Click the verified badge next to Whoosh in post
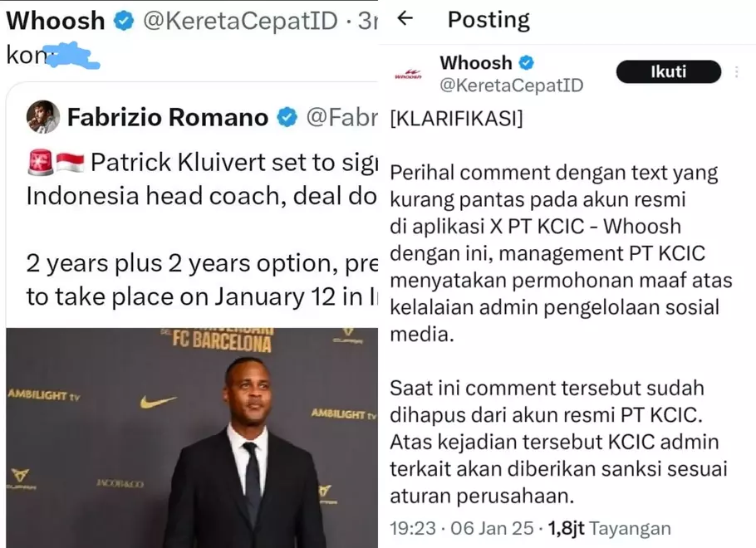 tap(526, 62)
